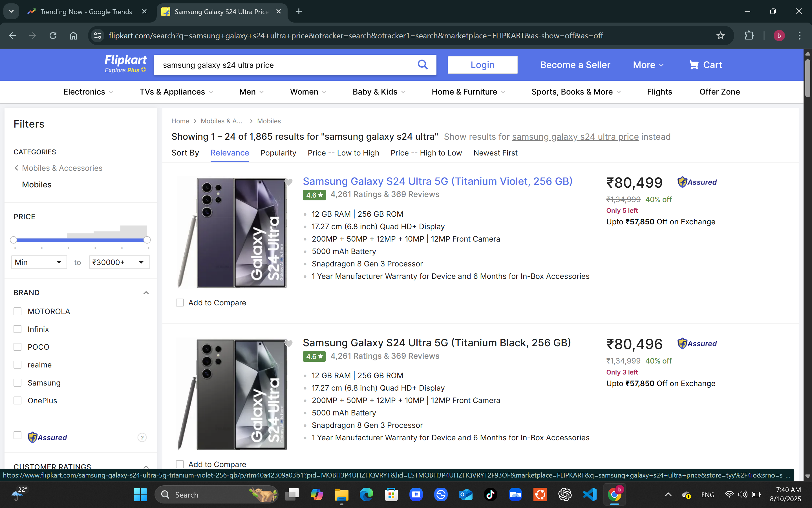Tick Add to Compare for Titanium Black
Image resolution: width=812 pixels, height=508 pixels.
point(180,464)
